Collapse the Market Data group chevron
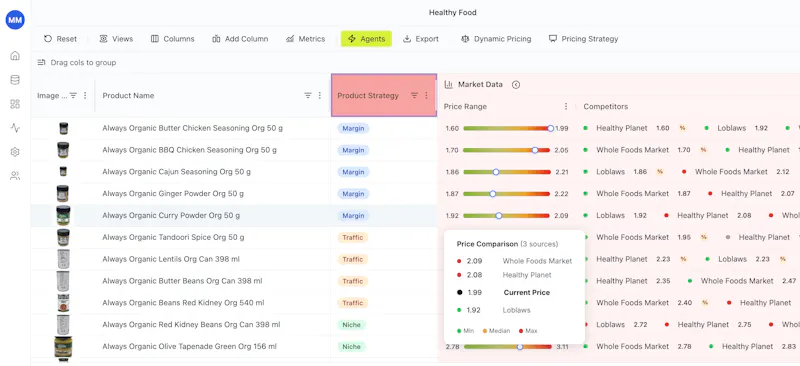The height and width of the screenshot is (366, 800). (516, 85)
